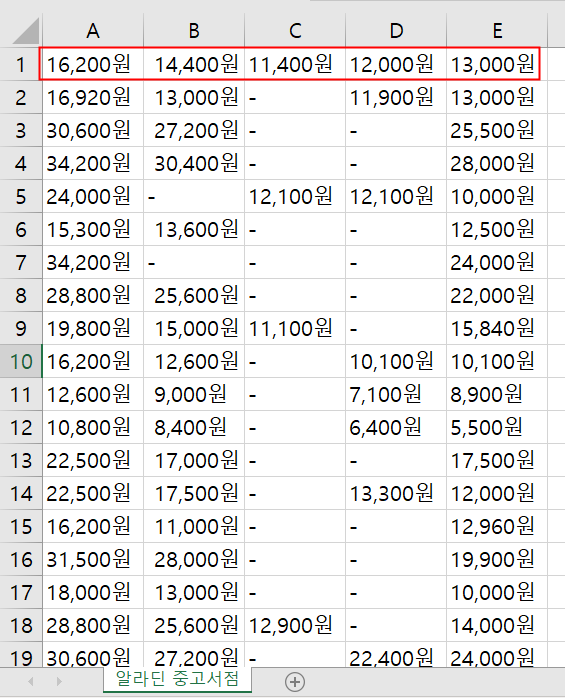
Task: Select column D header
Action: (x=396, y=31)
